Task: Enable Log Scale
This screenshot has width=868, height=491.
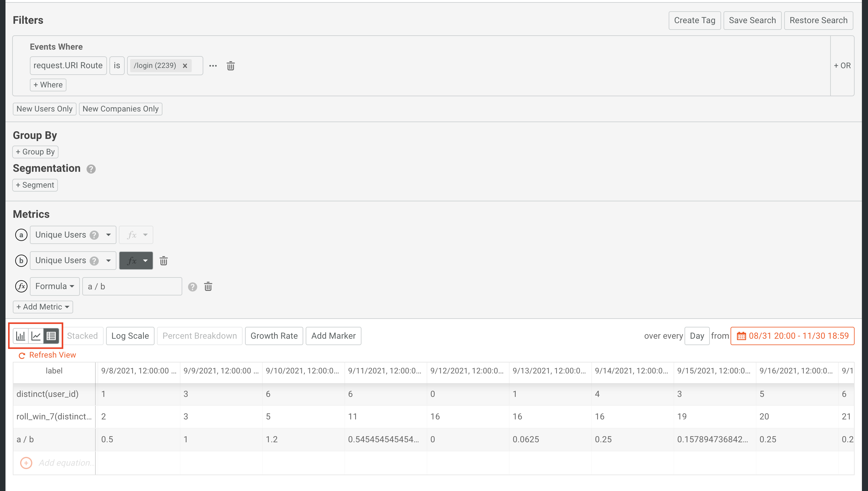Action: click(130, 336)
